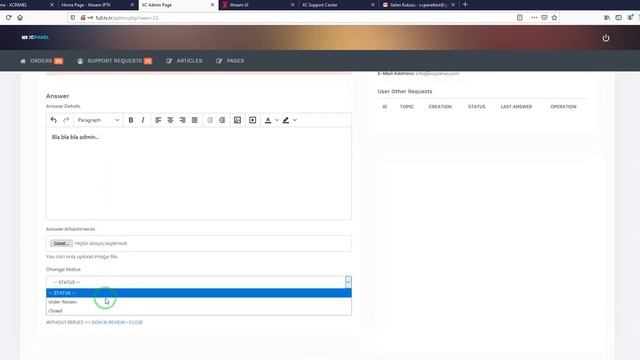The image size is (640, 360).
Task: Insert an image into the answer
Action: [x=237, y=120]
